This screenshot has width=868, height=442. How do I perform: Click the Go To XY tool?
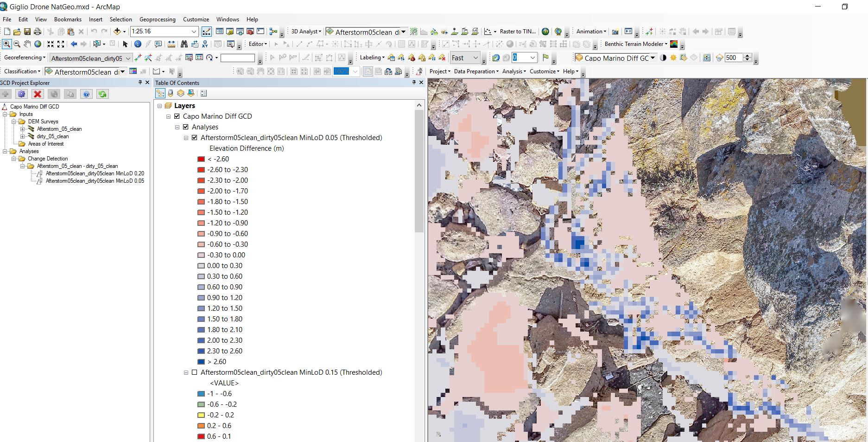[x=205, y=44]
